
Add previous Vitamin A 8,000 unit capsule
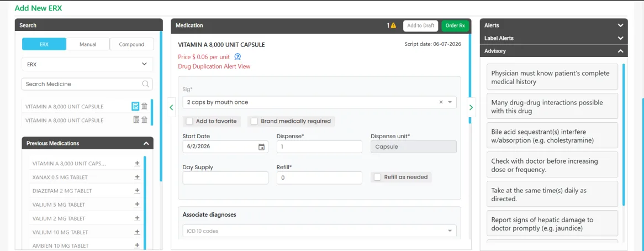point(137,164)
